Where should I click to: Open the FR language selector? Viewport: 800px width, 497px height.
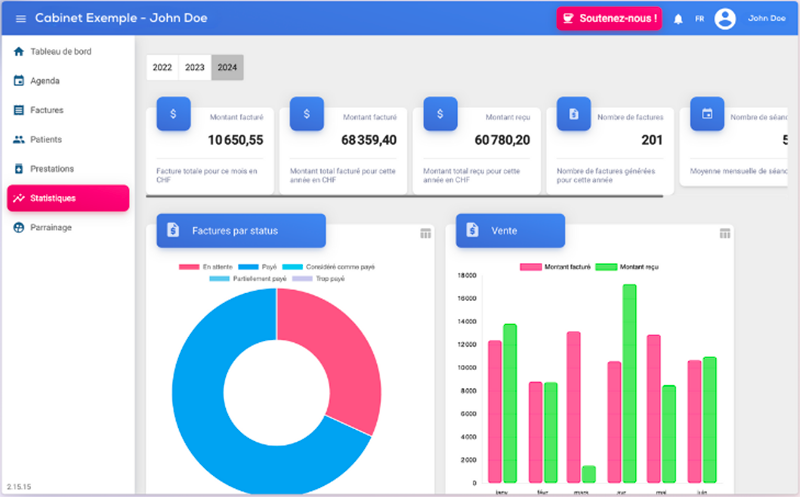(x=700, y=19)
